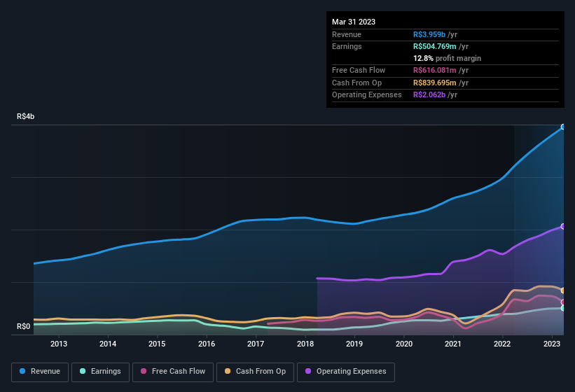
Task: Click the Cash From Op label in tooltip
Action: (x=356, y=83)
